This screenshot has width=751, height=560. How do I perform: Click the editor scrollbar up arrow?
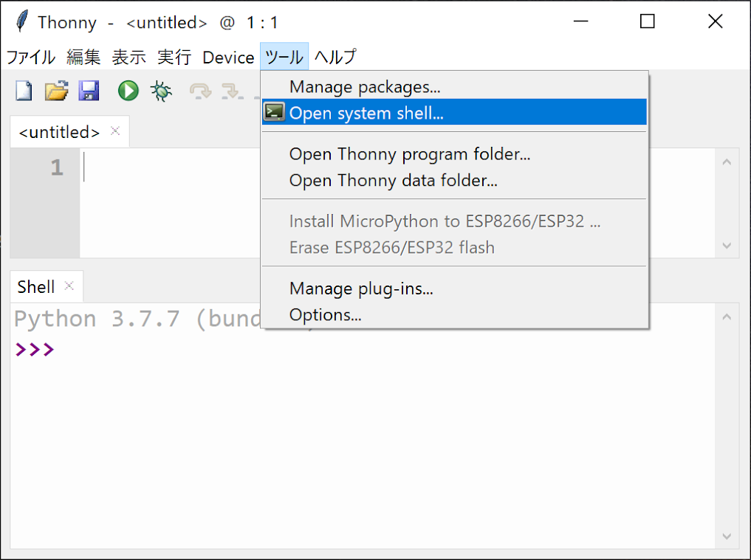[727, 162]
